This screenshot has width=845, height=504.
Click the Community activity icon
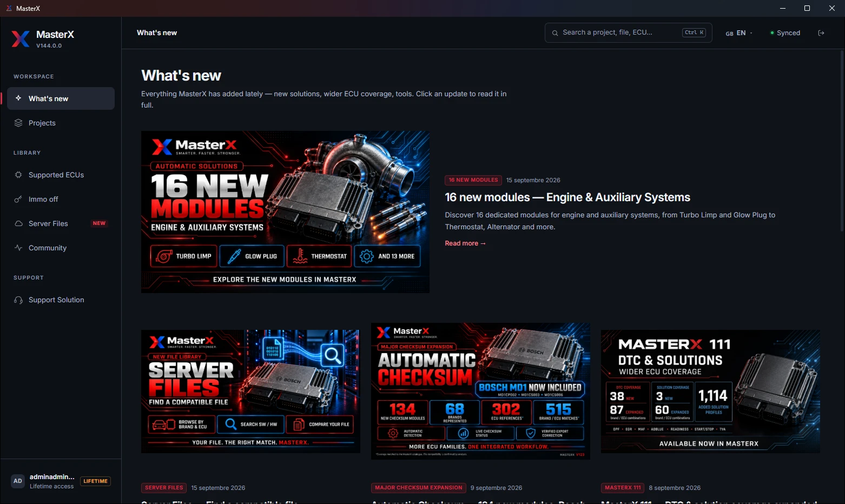(18, 248)
